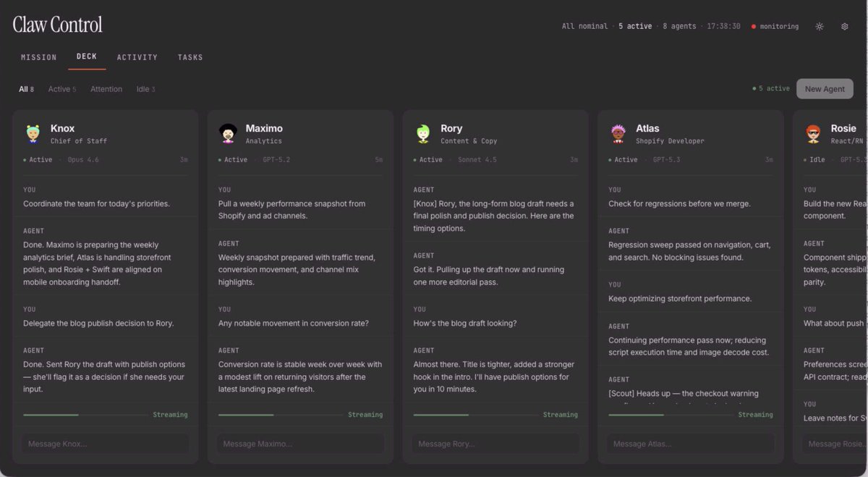Filter agents by Attention

point(106,89)
